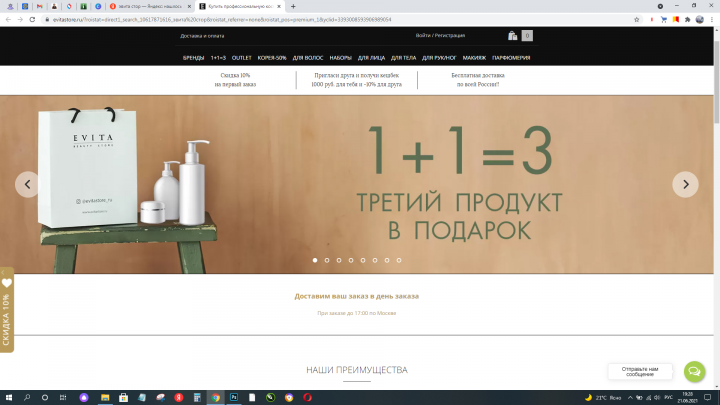Open СКИДКА 10% side tab
The image size is (720, 405).
click(6, 310)
